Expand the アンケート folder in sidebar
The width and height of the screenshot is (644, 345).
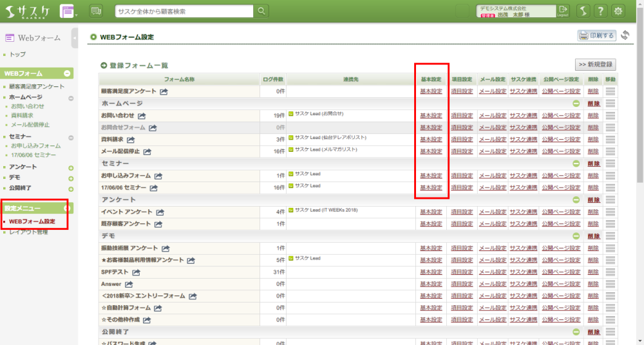tap(71, 167)
